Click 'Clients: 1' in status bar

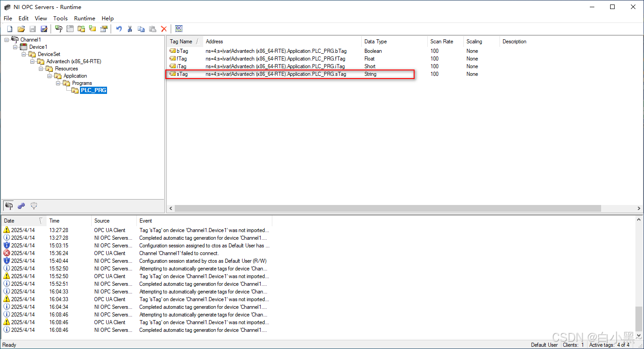pyautogui.click(x=573, y=345)
